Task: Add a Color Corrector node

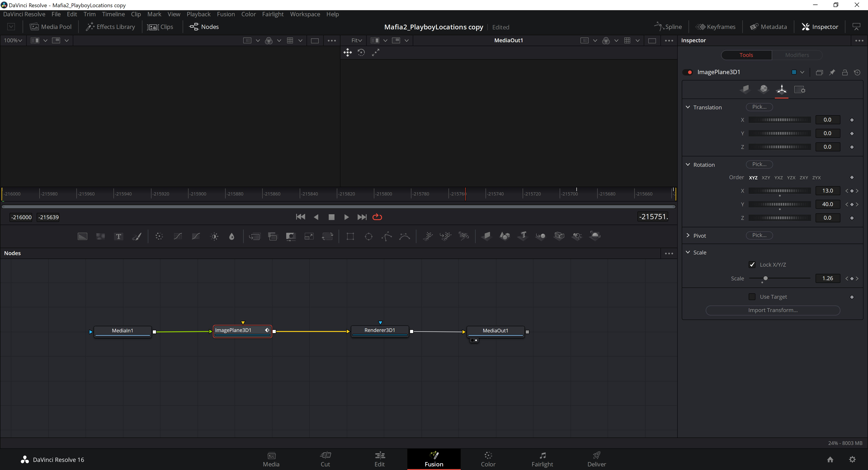Action: click(x=159, y=237)
